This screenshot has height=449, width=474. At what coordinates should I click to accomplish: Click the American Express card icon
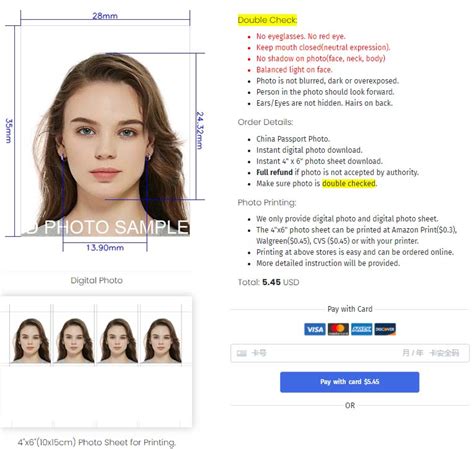[x=362, y=329]
